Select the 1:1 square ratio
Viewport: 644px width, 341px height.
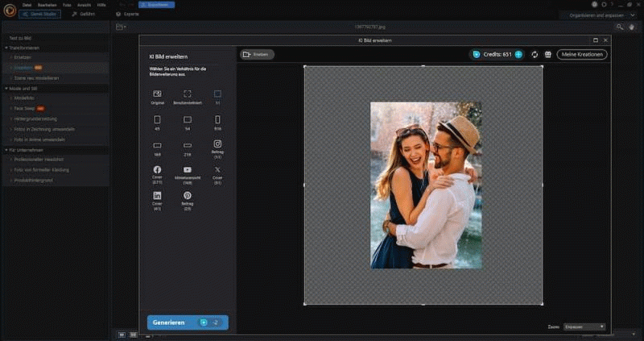tap(217, 94)
